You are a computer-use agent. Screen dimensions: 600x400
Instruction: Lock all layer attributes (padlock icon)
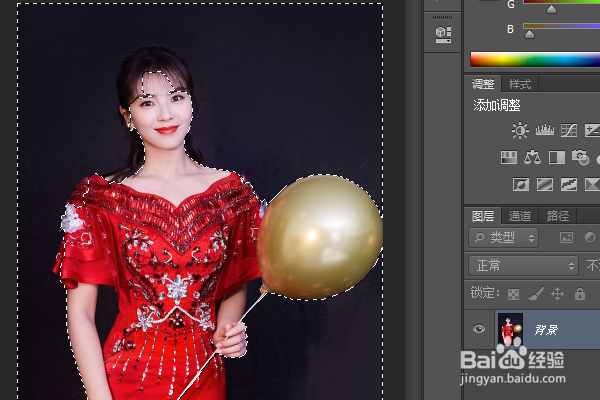click(580, 294)
